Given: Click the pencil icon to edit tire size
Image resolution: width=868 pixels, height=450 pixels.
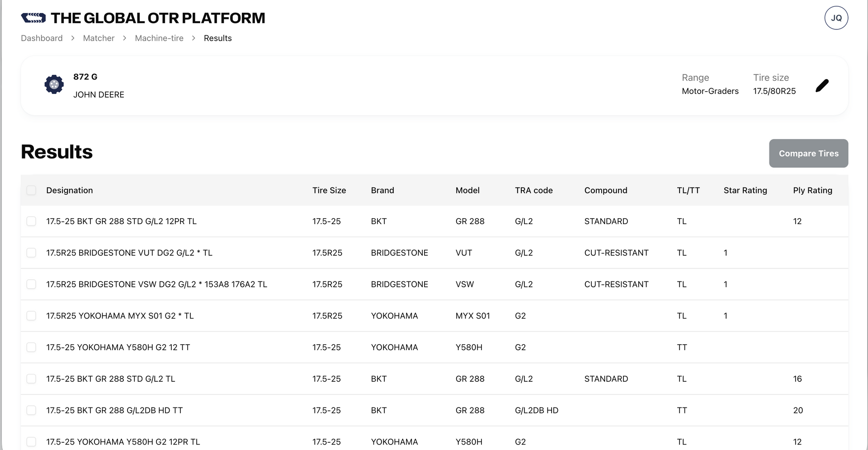Looking at the screenshot, I should click(x=822, y=85).
